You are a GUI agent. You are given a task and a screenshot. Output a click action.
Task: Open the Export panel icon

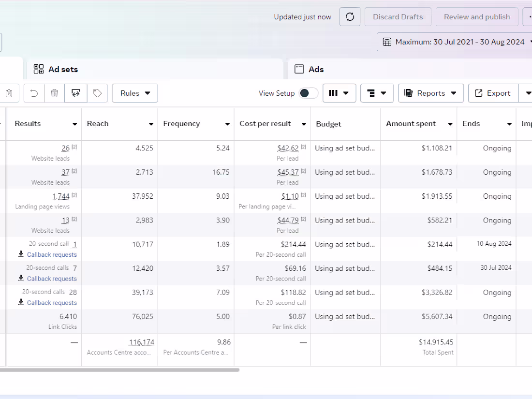[493, 93]
